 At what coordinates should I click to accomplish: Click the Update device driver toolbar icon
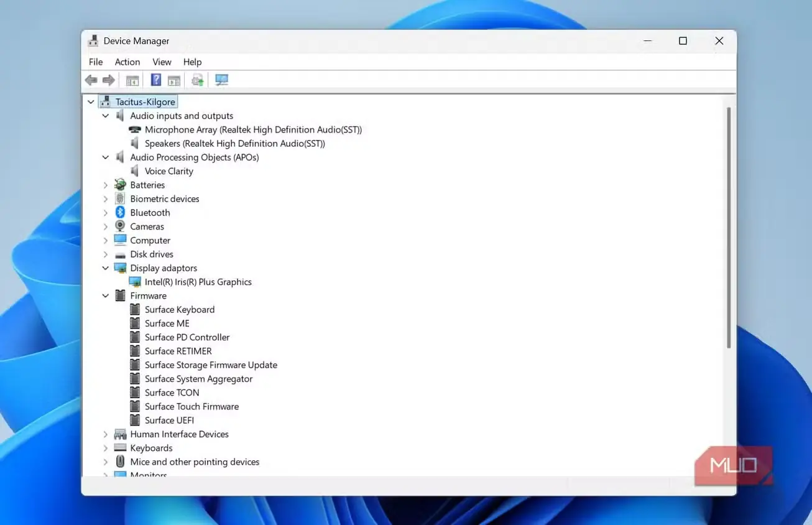[x=198, y=80]
